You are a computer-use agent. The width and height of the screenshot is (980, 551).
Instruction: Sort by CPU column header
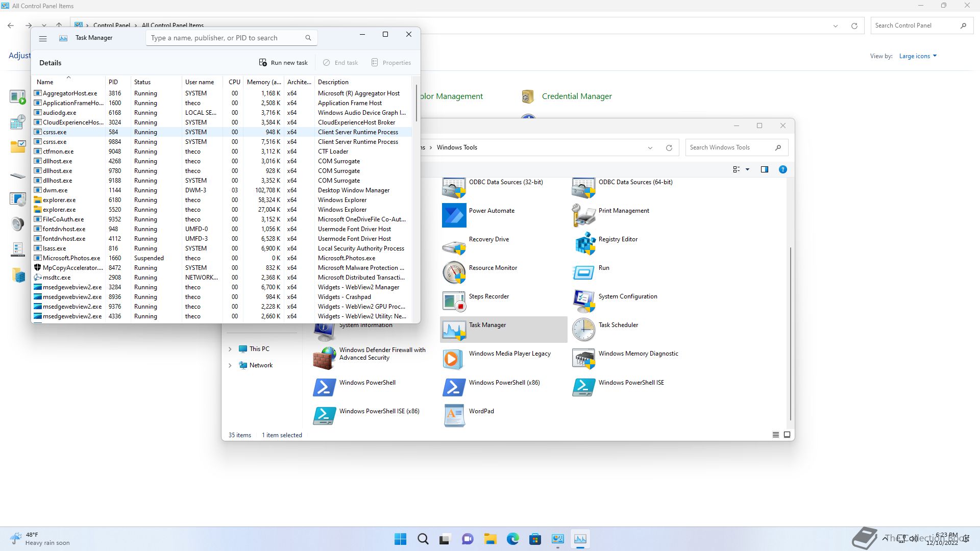(234, 82)
